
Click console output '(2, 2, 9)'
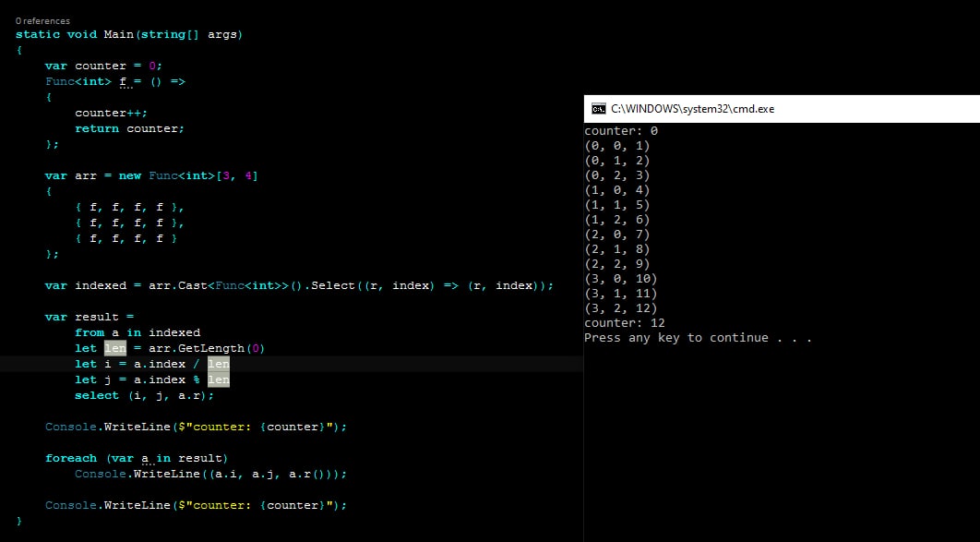[x=617, y=264]
